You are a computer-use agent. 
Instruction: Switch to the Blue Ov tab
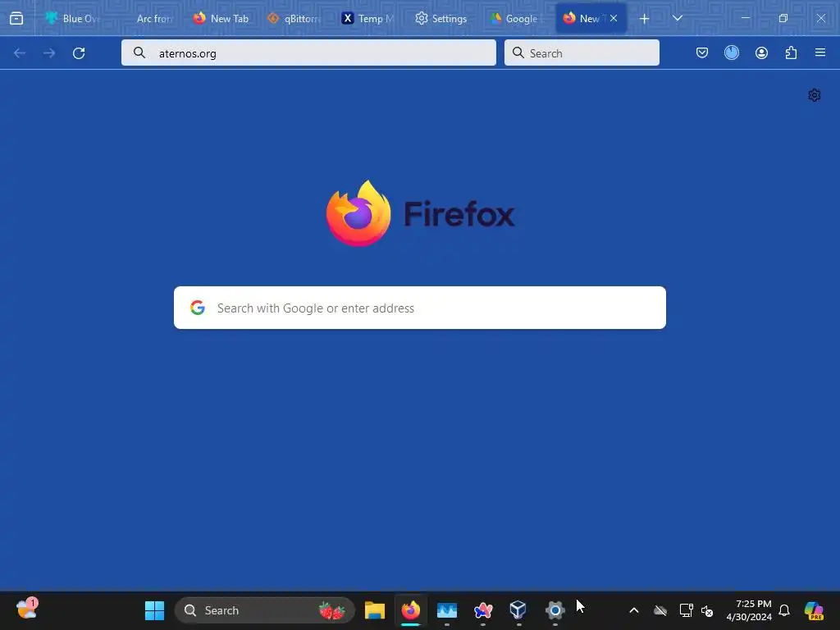coord(73,18)
